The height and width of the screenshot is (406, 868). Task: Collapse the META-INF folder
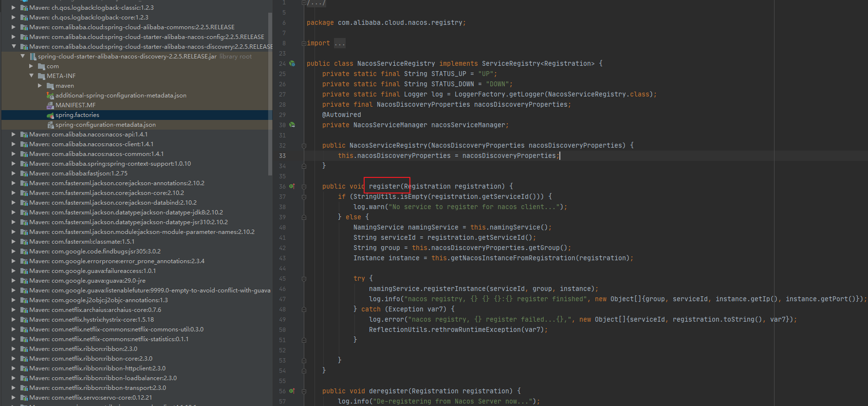coord(31,76)
